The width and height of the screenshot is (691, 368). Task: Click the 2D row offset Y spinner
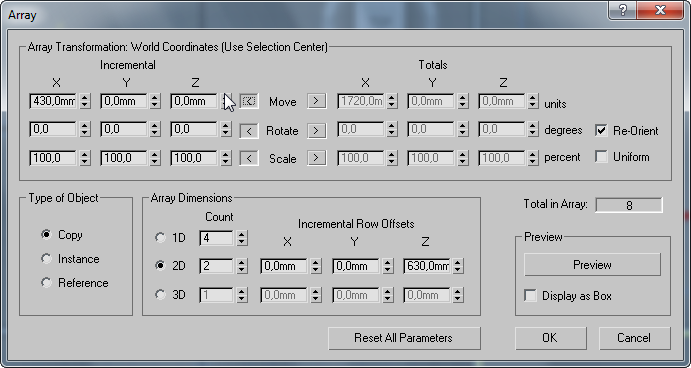tap(387, 266)
